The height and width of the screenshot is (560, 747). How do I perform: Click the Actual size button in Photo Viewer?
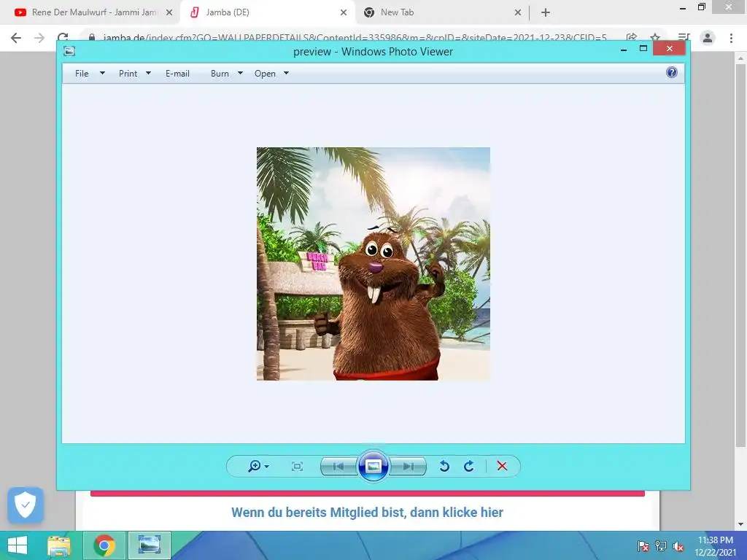298,466
